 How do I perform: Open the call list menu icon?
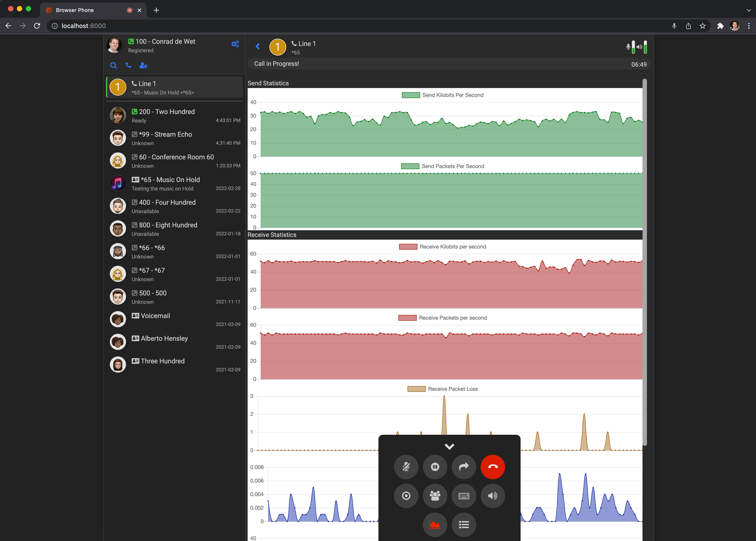(464, 525)
